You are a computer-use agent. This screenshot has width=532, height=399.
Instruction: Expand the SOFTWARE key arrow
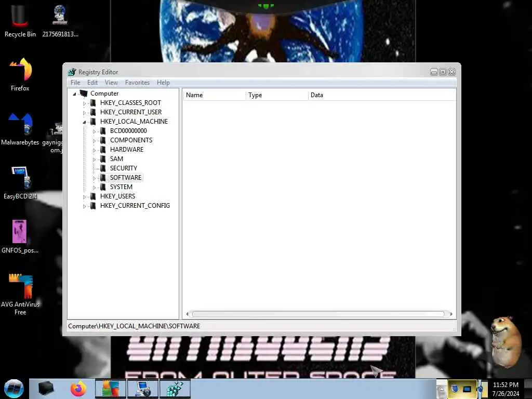pyautogui.click(x=95, y=178)
